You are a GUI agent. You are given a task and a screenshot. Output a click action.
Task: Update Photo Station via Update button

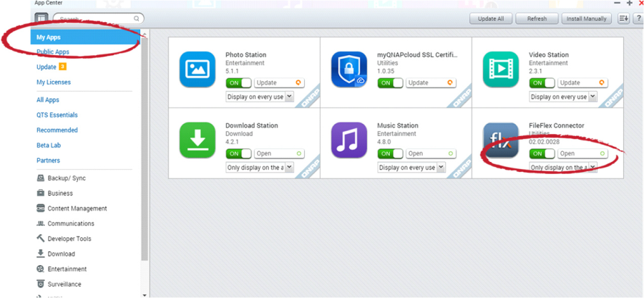(279, 82)
